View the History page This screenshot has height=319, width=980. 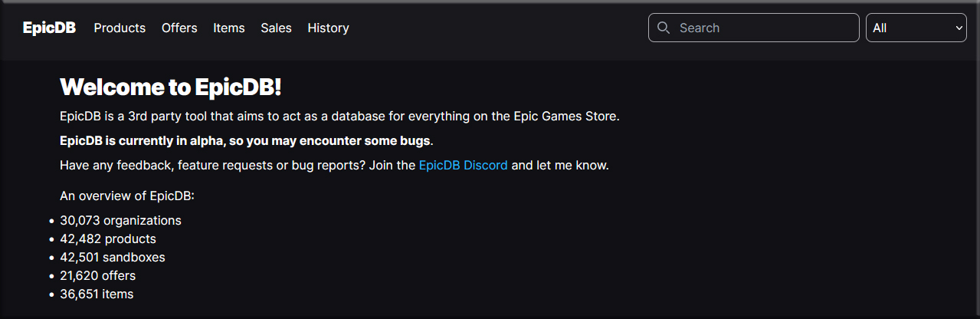point(328,28)
